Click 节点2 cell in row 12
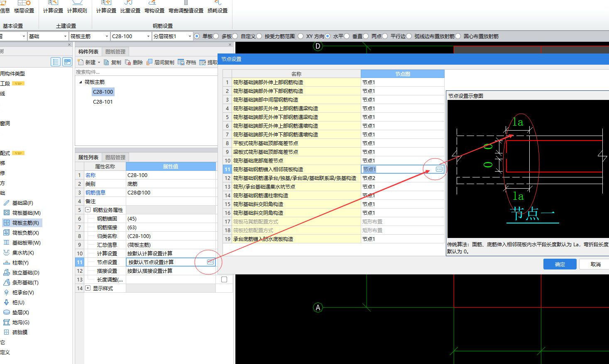 click(403, 178)
